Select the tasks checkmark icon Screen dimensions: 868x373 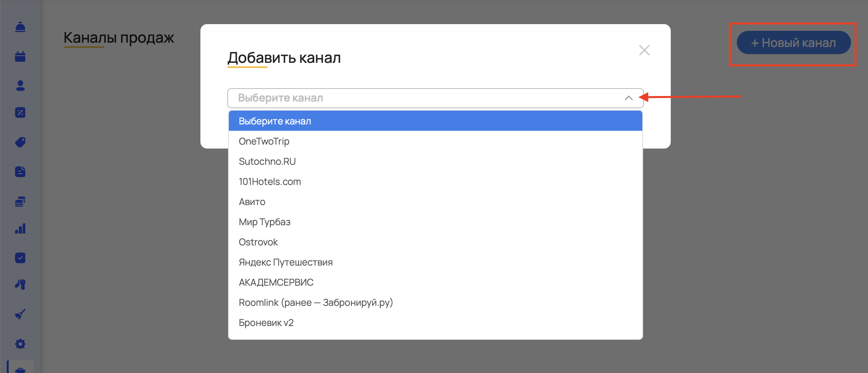pyautogui.click(x=20, y=258)
